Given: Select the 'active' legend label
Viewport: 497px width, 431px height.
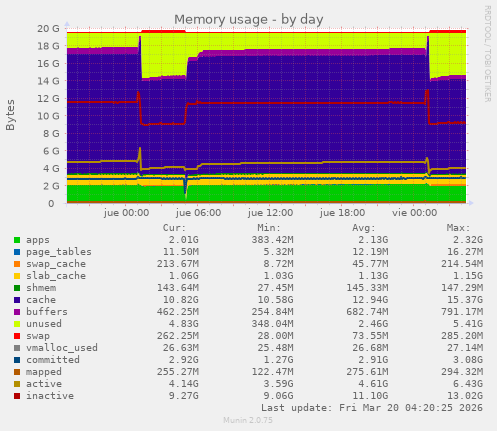Looking at the screenshot, I should 44,384.
